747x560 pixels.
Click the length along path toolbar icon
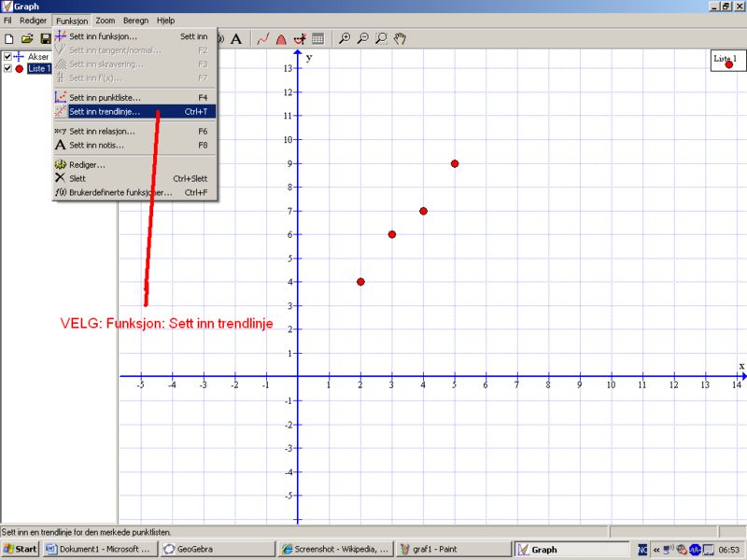pos(263,39)
